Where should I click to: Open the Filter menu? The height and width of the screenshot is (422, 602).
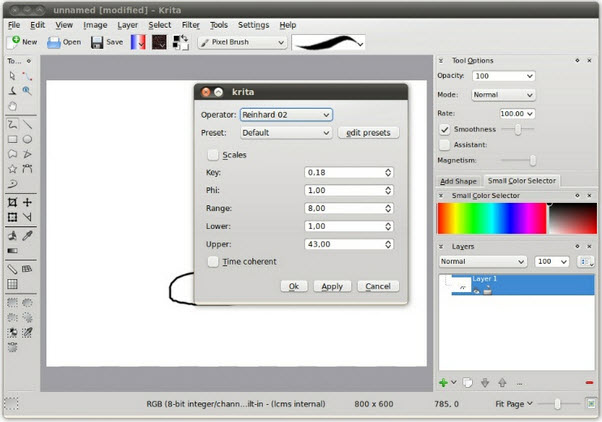[x=190, y=24]
